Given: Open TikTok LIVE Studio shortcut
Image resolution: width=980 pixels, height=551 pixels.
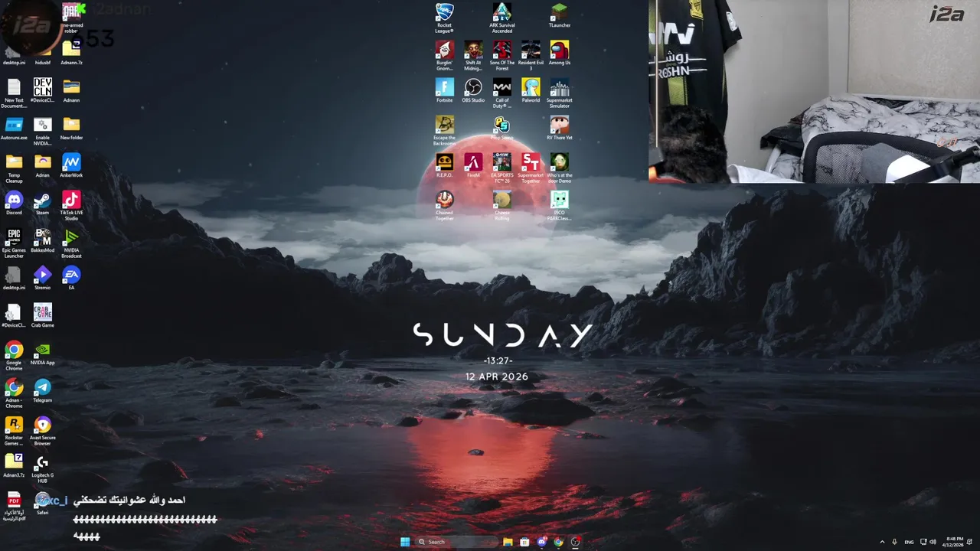Looking at the screenshot, I should (71, 205).
